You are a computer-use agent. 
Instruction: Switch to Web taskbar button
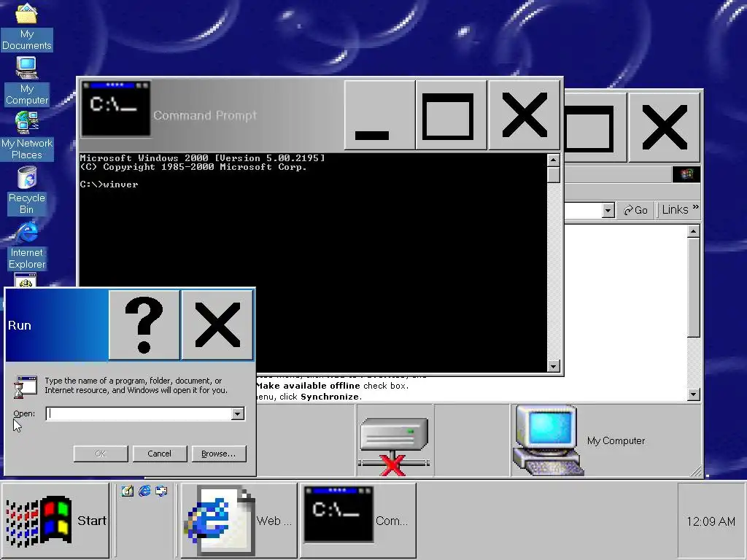pyautogui.click(x=239, y=520)
